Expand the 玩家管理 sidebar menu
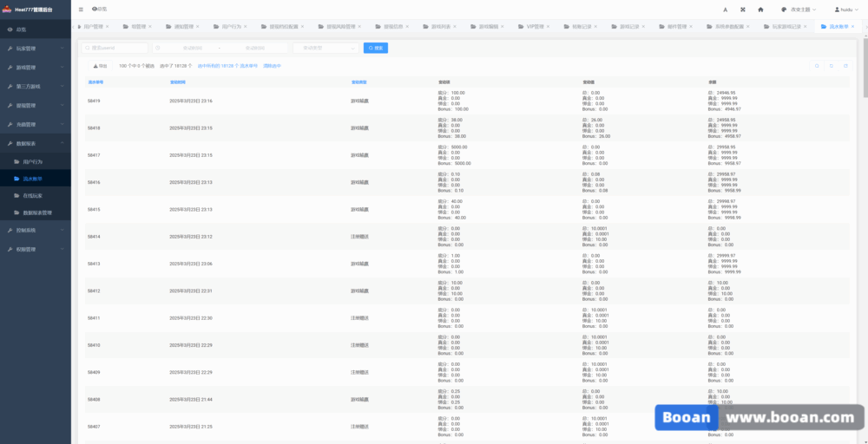 [x=35, y=49]
